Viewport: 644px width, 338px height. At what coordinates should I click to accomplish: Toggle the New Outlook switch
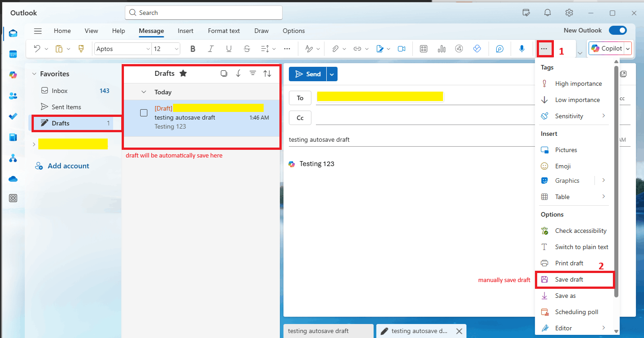[617, 30]
